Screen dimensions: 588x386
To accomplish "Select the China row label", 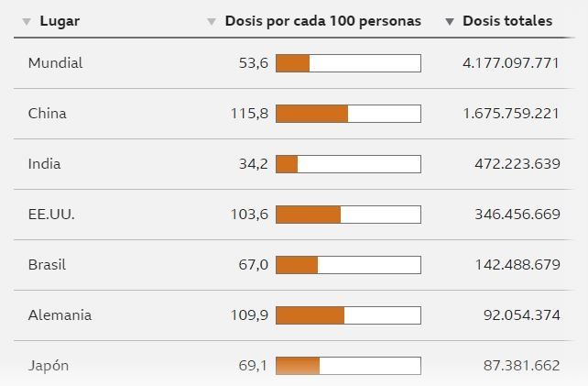I will [48, 114].
